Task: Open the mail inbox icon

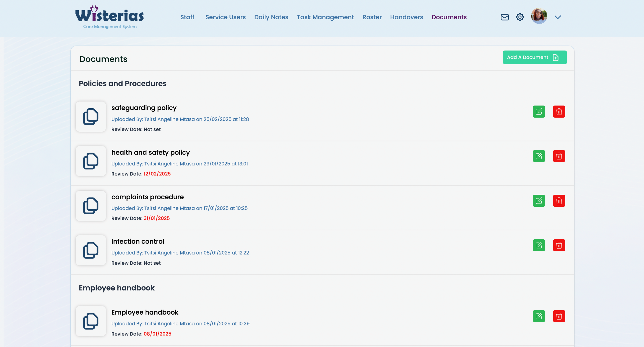Action: click(x=504, y=17)
